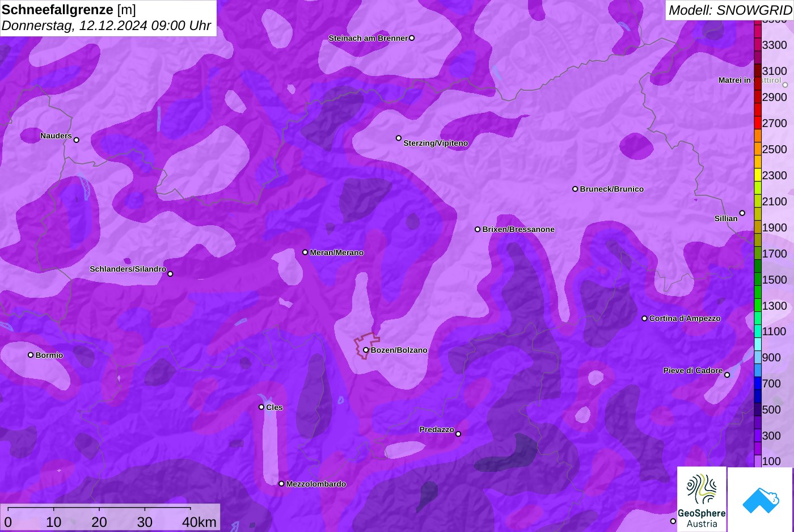Image resolution: width=794 pixels, height=532 pixels.
Task: Click the legend value '100'
Action: point(771,461)
